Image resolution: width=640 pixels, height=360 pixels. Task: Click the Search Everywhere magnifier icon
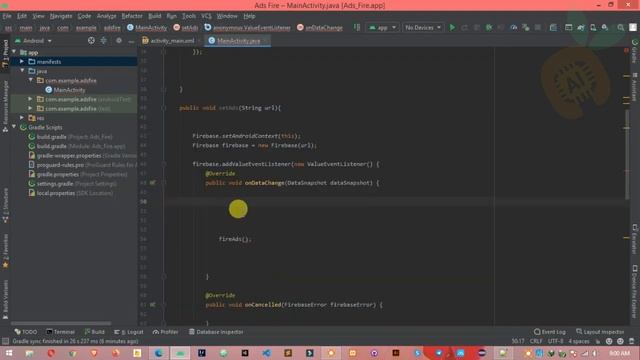(620, 28)
